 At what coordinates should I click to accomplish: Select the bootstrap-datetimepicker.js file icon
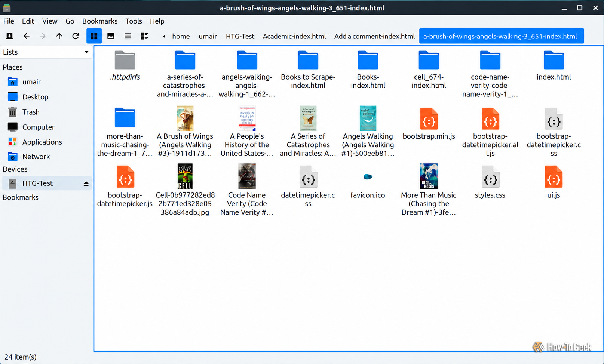tap(125, 177)
